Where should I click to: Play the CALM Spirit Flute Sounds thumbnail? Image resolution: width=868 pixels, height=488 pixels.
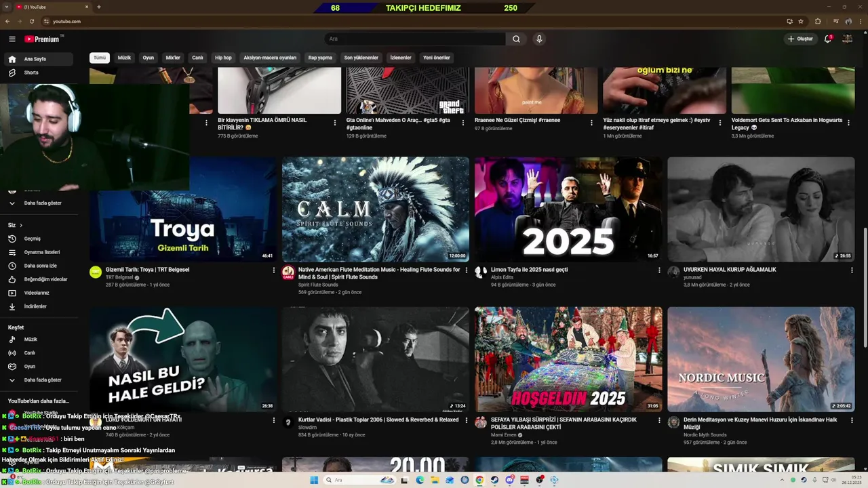(376, 209)
